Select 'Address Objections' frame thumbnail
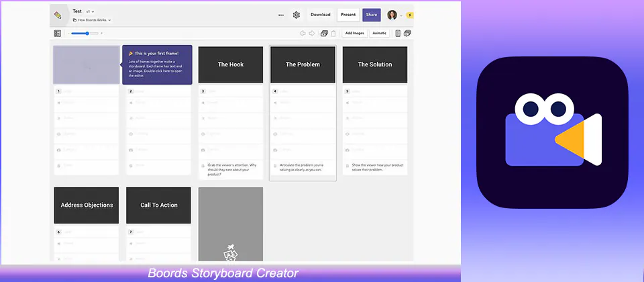Viewport: 644px width, 282px height. point(87,205)
